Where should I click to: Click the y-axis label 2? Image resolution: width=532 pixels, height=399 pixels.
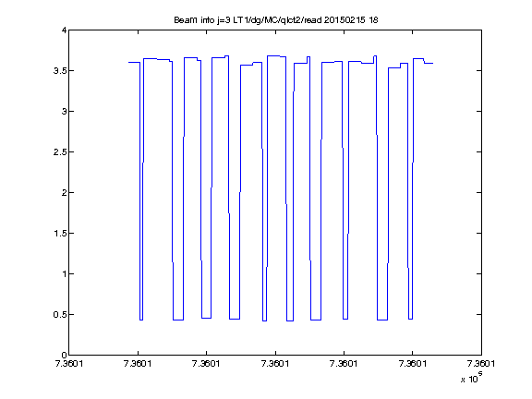click(x=64, y=193)
